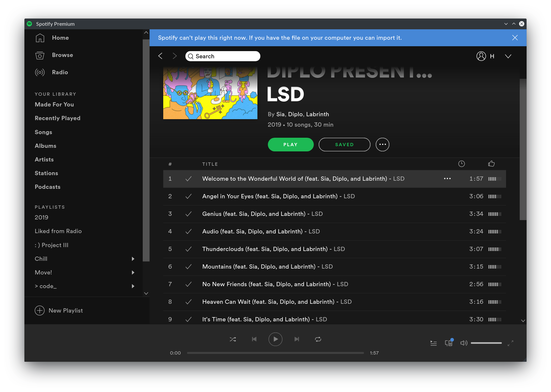The width and height of the screenshot is (551, 392).
Task: Open the Browse section icon
Action: (40, 55)
